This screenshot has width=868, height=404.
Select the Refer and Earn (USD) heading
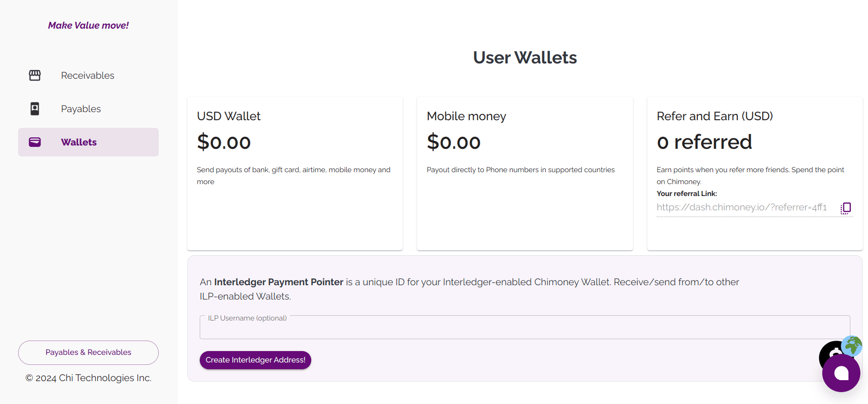coord(715,116)
